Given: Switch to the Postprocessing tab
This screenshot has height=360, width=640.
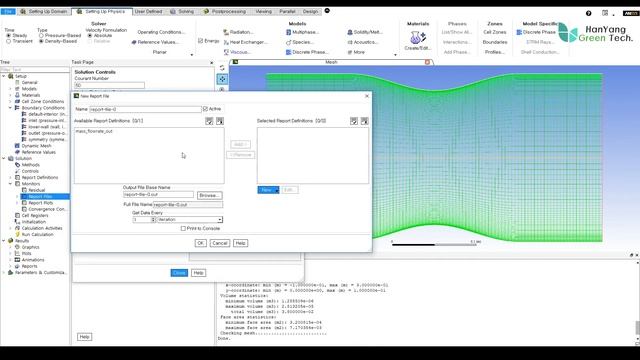Looking at the screenshot, I should (x=224, y=11).
